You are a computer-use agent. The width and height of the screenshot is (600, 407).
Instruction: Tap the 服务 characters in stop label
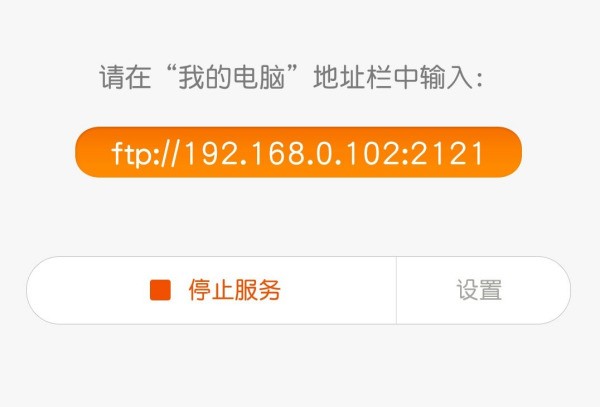pyautogui.click(x=257, y=290)
